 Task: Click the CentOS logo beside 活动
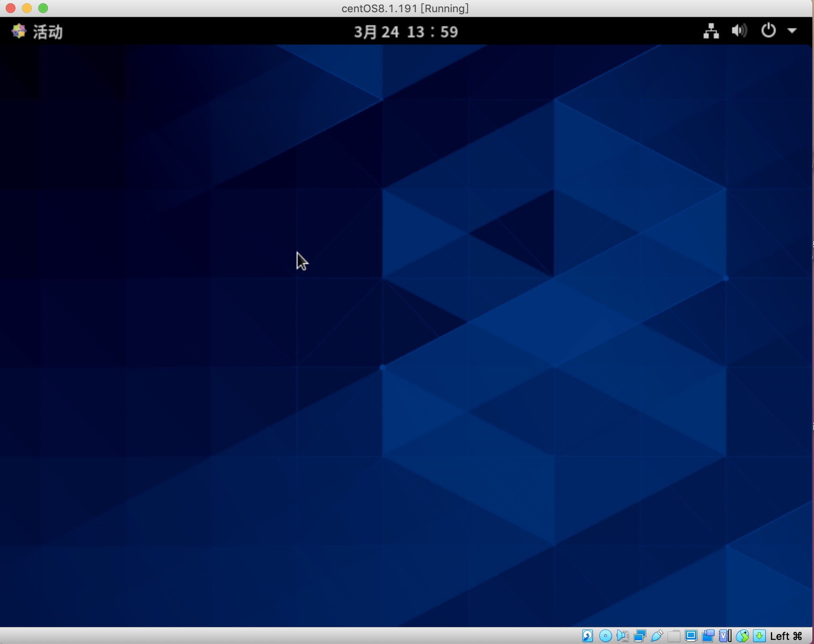click(19, 31)
